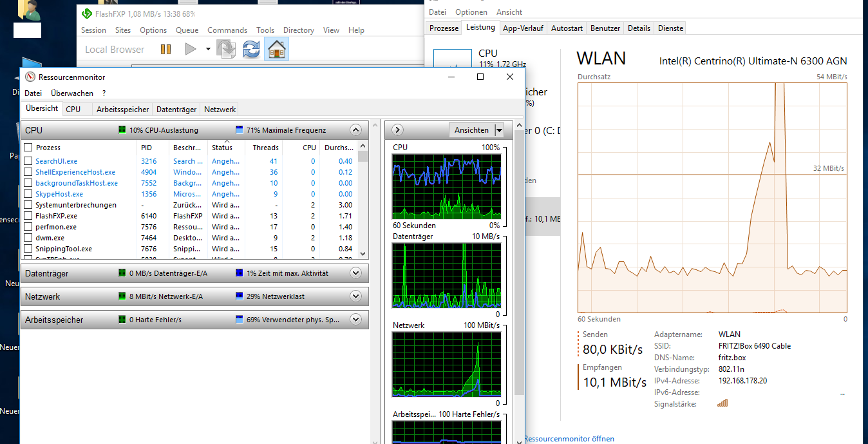Expand the Arbeitsspeicher section chevron

pos(355,320)
